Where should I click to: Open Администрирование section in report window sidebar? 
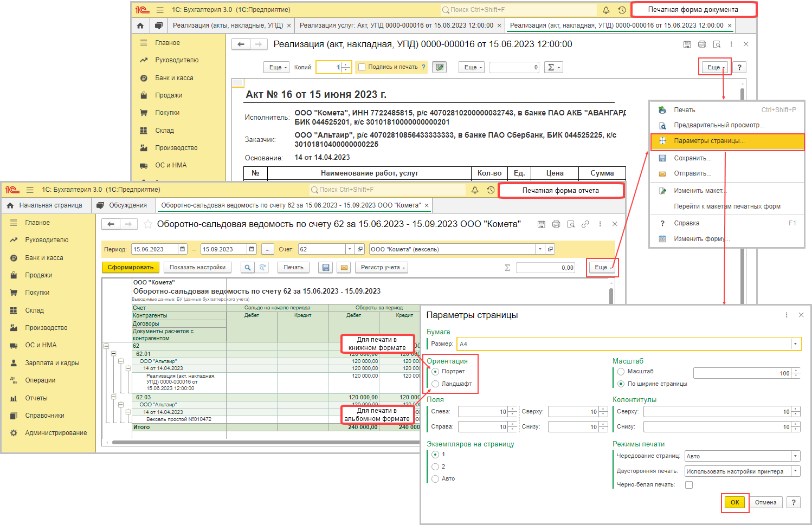(56, 433)
